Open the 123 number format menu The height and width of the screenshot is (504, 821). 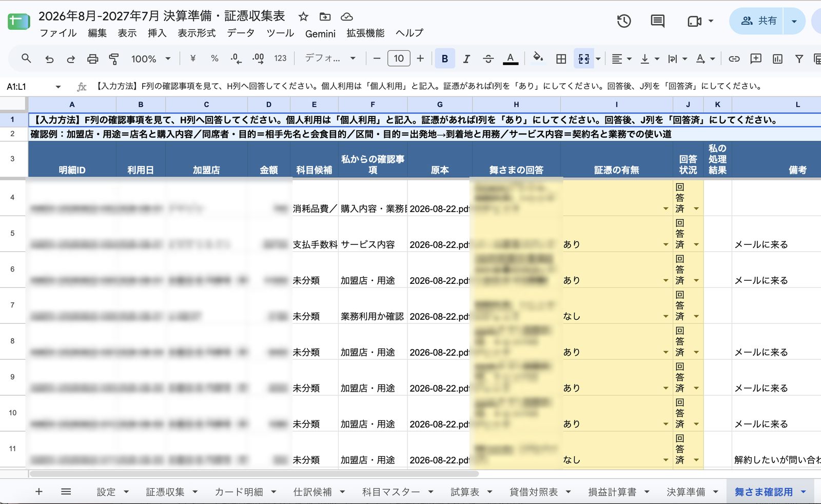click(x=280, y=59)
